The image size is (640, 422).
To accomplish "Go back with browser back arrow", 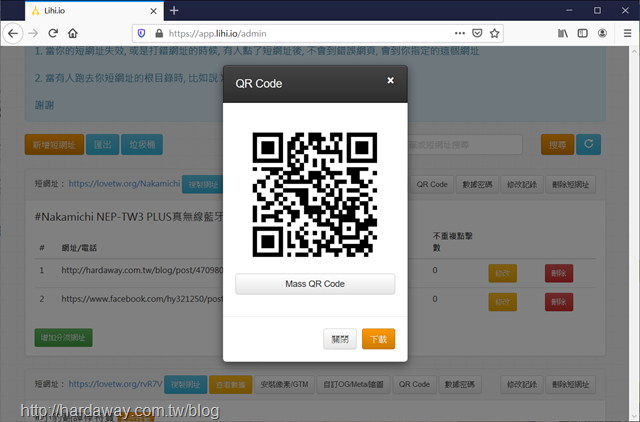I will (13, 33).
